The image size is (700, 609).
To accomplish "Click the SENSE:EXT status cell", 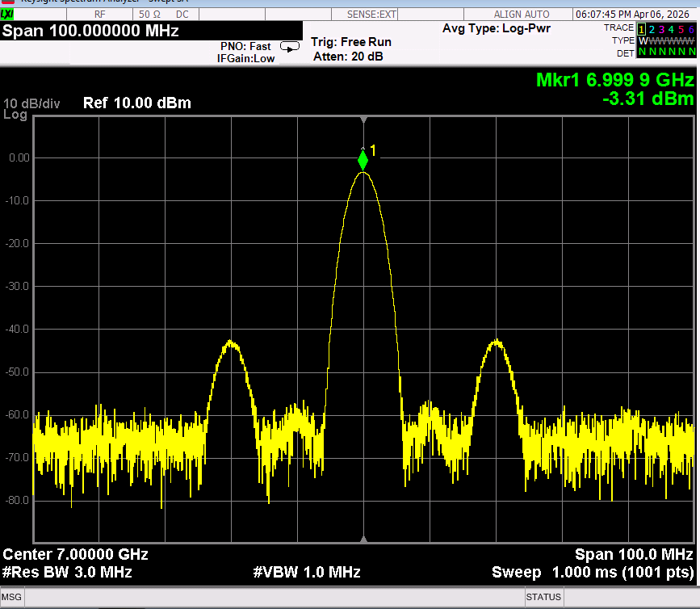I will 371,15.
